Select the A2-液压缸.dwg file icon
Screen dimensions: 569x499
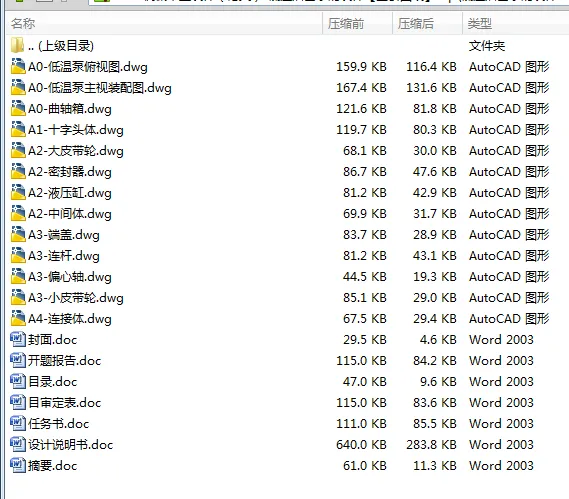tap(18, 193)
